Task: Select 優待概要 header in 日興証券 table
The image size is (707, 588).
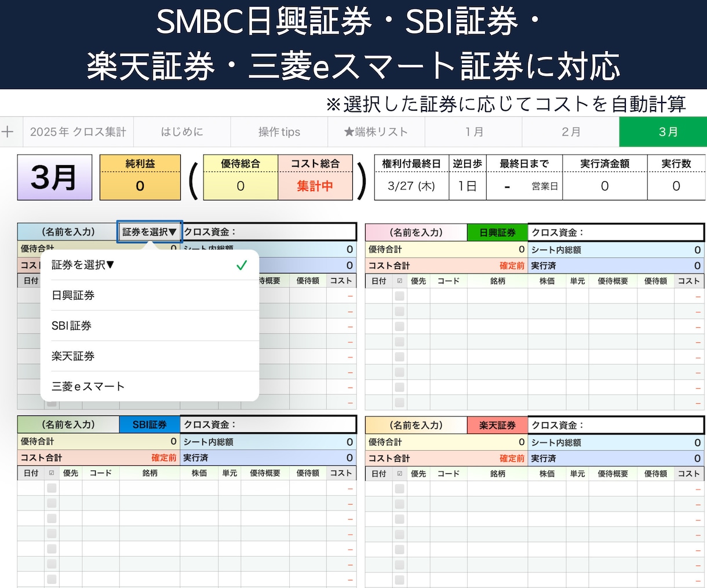Action: 613,281
